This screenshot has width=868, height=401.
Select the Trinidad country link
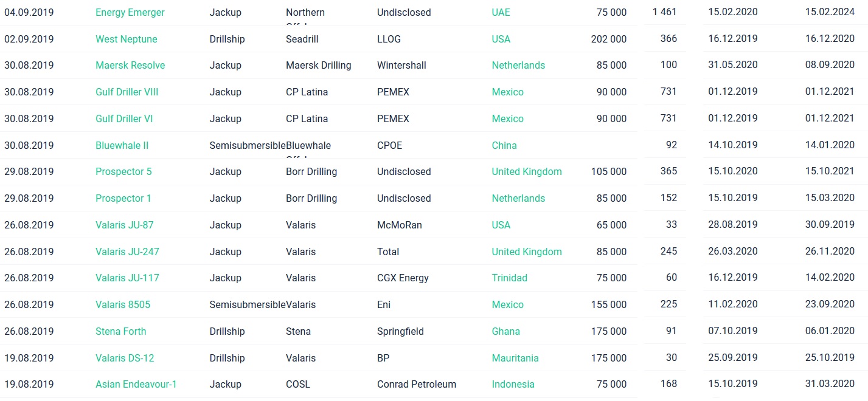point(509,278)
